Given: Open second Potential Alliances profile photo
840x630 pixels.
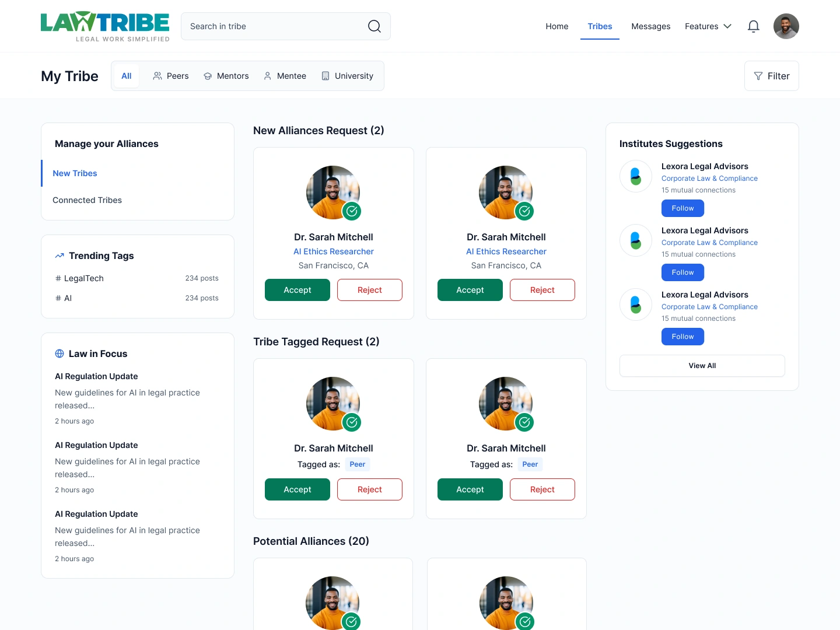Looking at the screenshot, I should click(506, 603).
